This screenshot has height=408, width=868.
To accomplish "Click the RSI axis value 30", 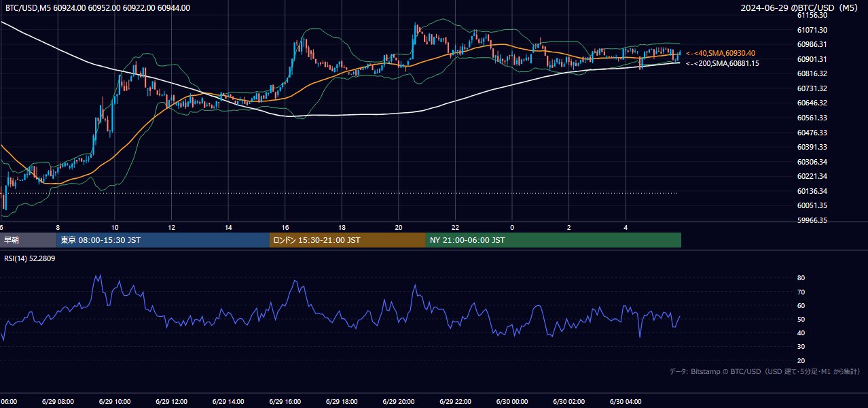I will pyautogui.click(x=801, y=347).
